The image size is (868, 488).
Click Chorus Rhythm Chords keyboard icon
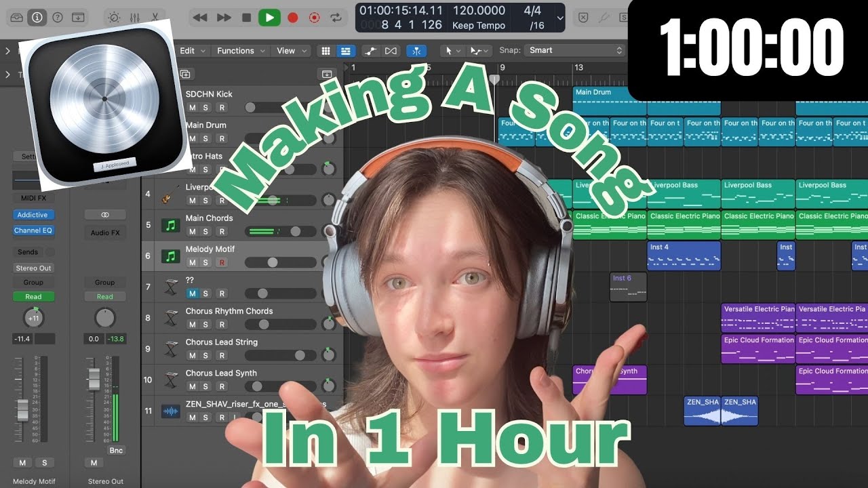click(x=171, y=318)
